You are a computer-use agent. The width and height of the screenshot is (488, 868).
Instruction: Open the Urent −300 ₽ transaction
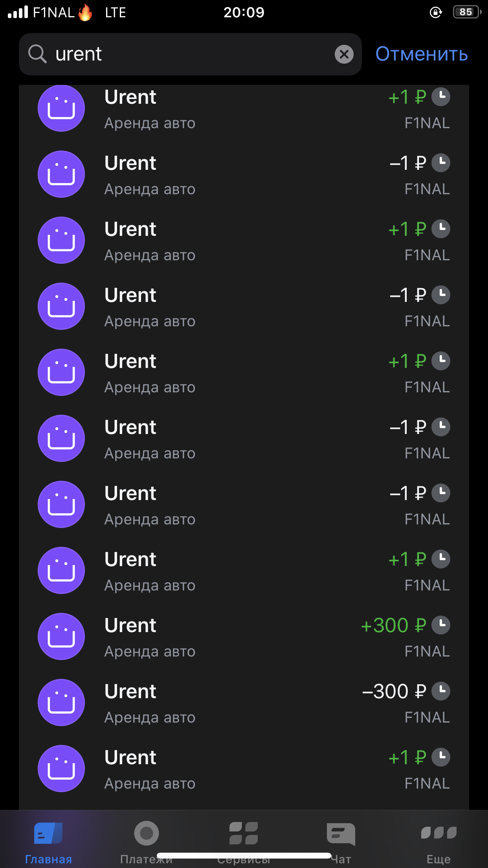[x=244, y=703]
